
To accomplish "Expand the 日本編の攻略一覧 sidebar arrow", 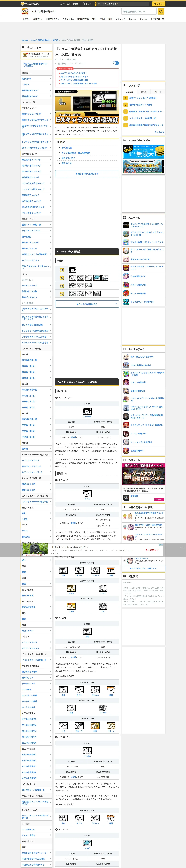I will tap(51, 360).
